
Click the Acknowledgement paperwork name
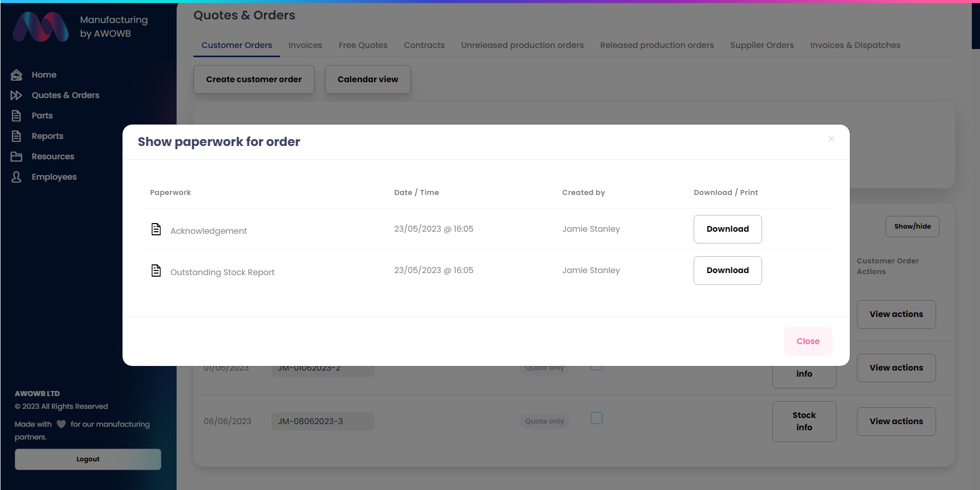click(x=208, y=231)
